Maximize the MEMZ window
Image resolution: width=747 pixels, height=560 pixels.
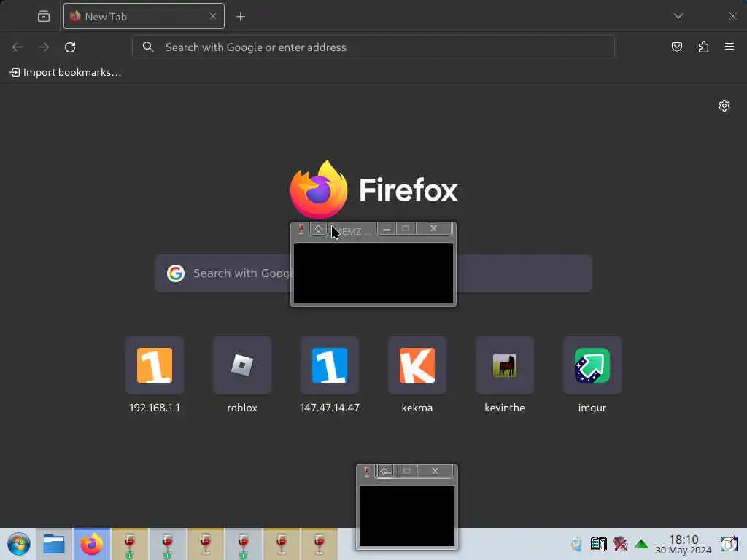406,229
